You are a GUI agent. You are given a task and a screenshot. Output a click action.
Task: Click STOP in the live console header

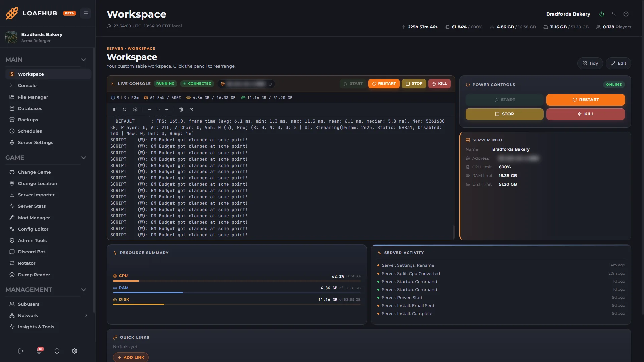point(414,84)
